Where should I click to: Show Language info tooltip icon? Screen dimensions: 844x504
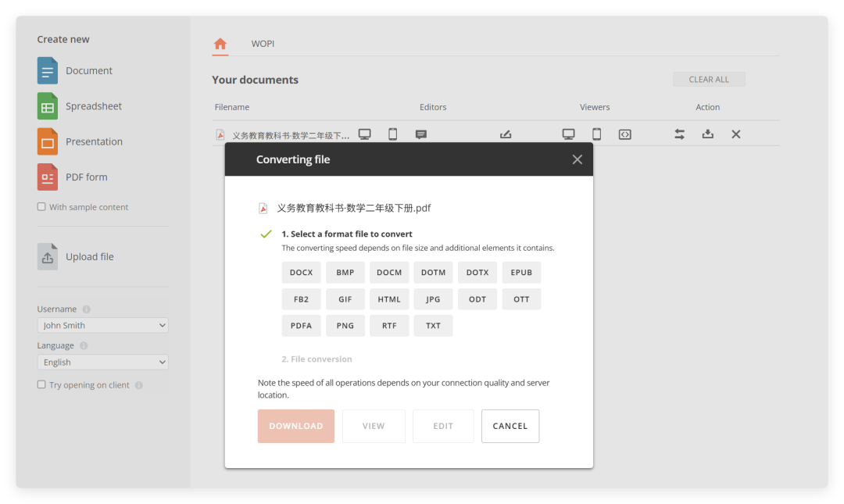coord(84,345)
